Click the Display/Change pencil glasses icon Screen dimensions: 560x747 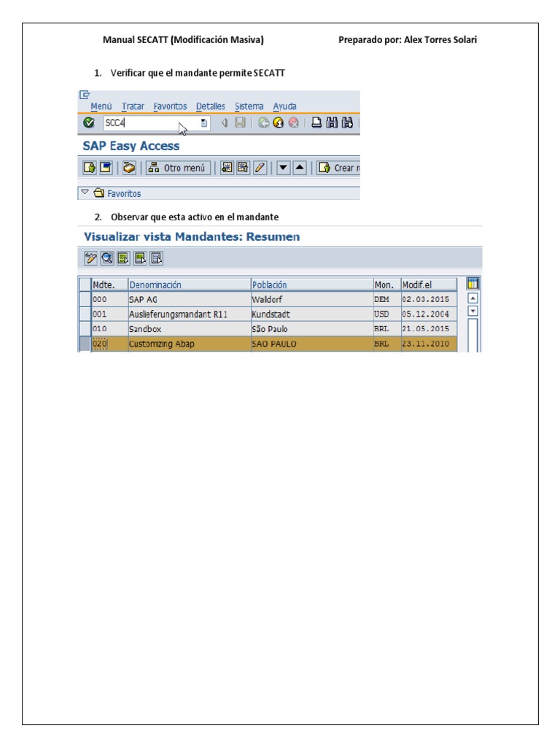[90, 258]
